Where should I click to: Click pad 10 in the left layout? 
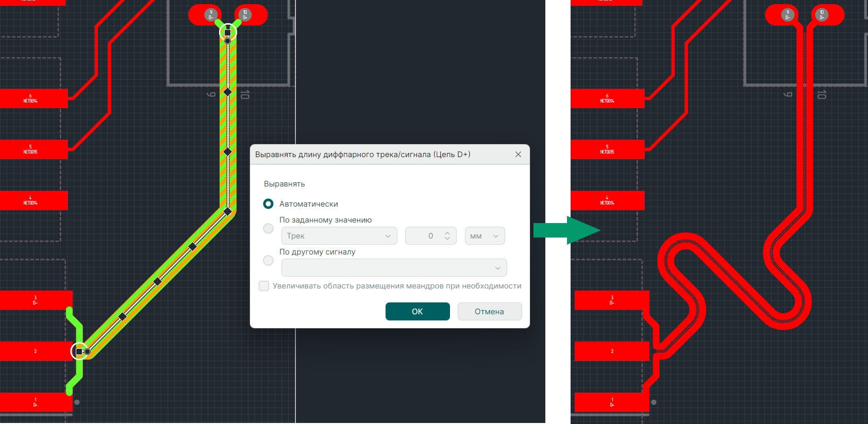point(245,14)
